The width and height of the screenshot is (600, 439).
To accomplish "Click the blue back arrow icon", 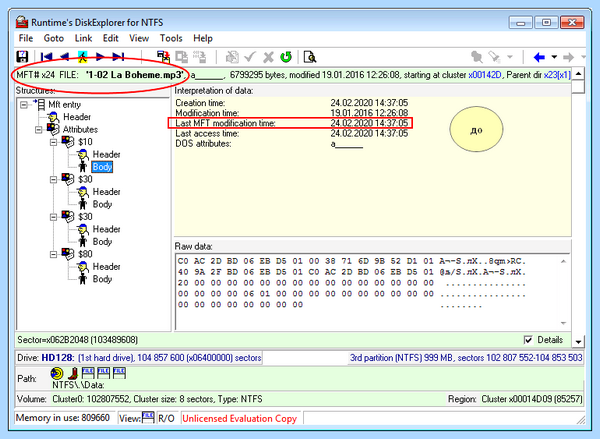I will point(539,57).
